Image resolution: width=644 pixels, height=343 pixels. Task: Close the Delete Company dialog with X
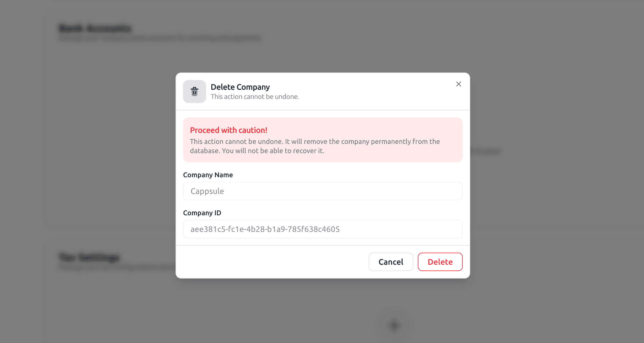(458, 84)
